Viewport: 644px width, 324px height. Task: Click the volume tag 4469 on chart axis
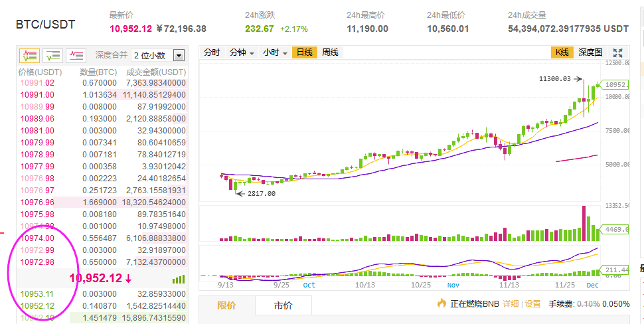[x=615, y=230]
